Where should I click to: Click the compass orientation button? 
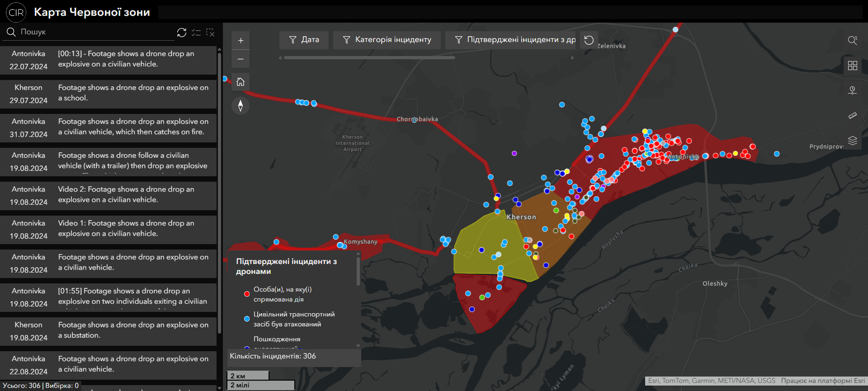pyautogui.click(x=241, y=106)
